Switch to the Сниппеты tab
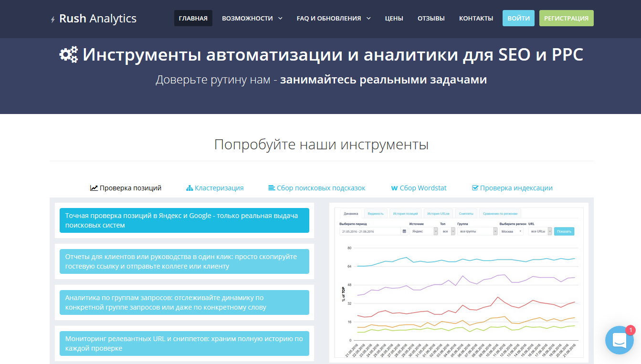This screenshot has width=641, height=364. [x=465, y=213]
